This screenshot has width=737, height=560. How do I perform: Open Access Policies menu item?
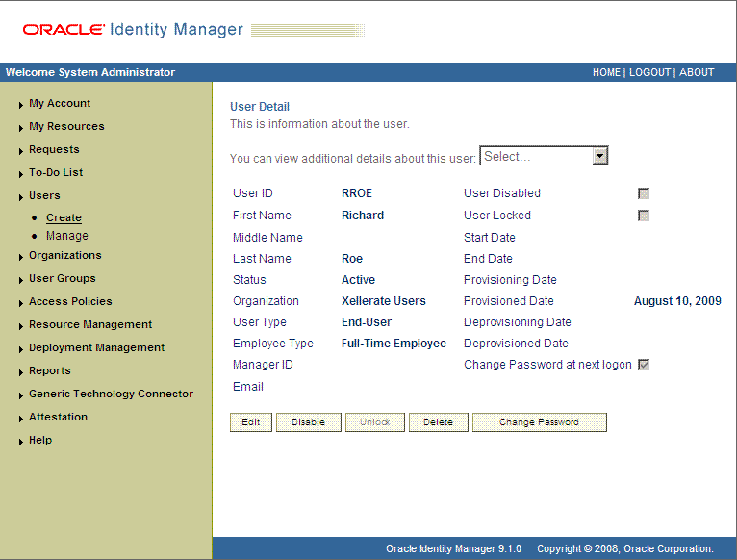pyautogui.click(x=70, y=301)
